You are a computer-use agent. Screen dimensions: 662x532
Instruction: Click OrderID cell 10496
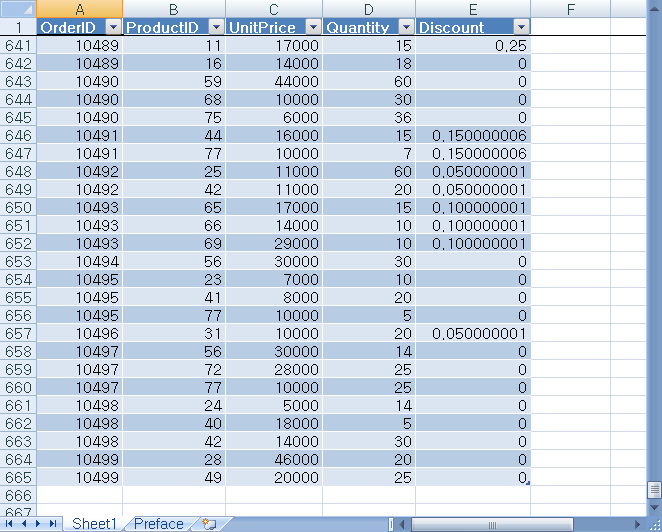pyautogui.click(x=80, y=334)
